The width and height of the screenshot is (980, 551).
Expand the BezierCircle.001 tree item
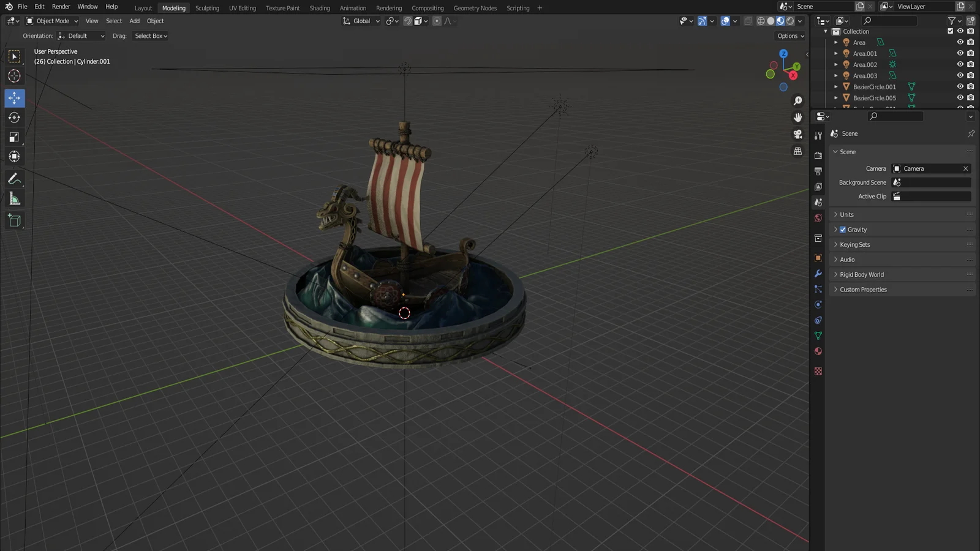pos(836,87)
